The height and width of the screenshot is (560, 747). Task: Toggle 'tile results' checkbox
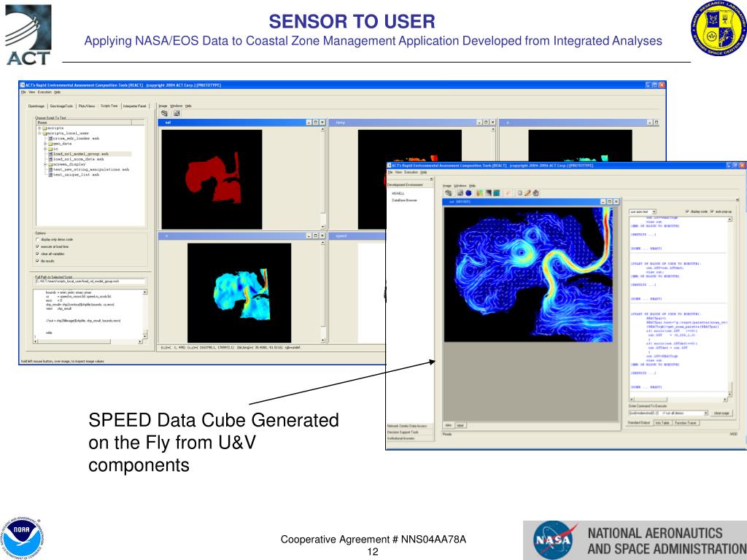(x=38, y=261)
